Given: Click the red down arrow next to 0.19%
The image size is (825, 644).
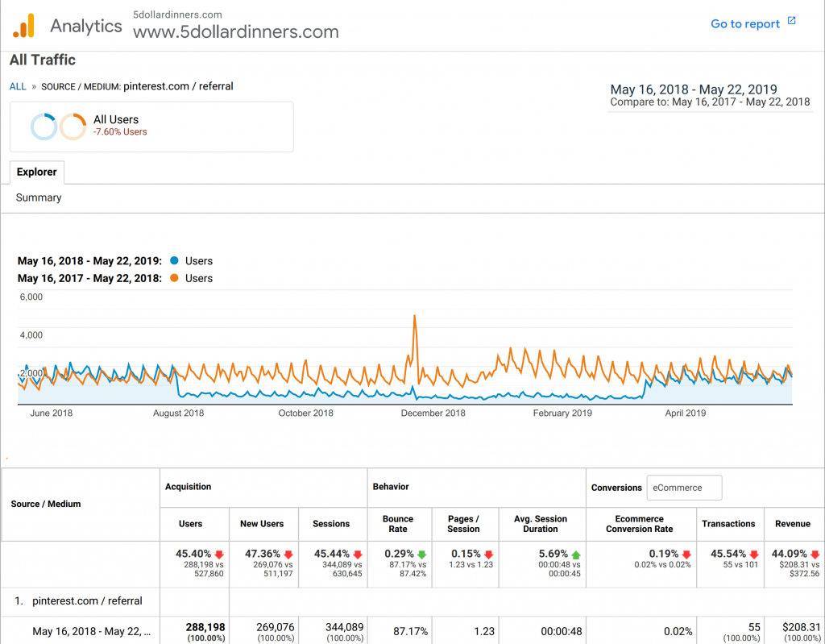Looking at the screenshot, I should 686,555.
